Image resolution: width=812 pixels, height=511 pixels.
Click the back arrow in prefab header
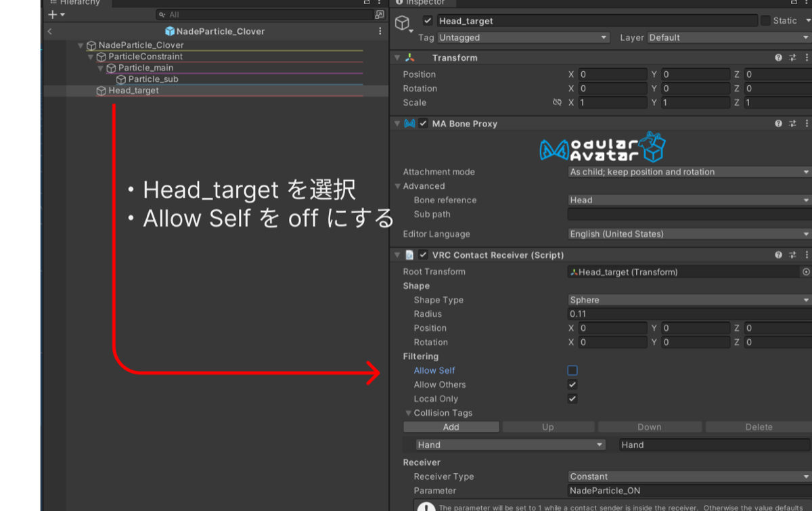(x=50, y=31)
